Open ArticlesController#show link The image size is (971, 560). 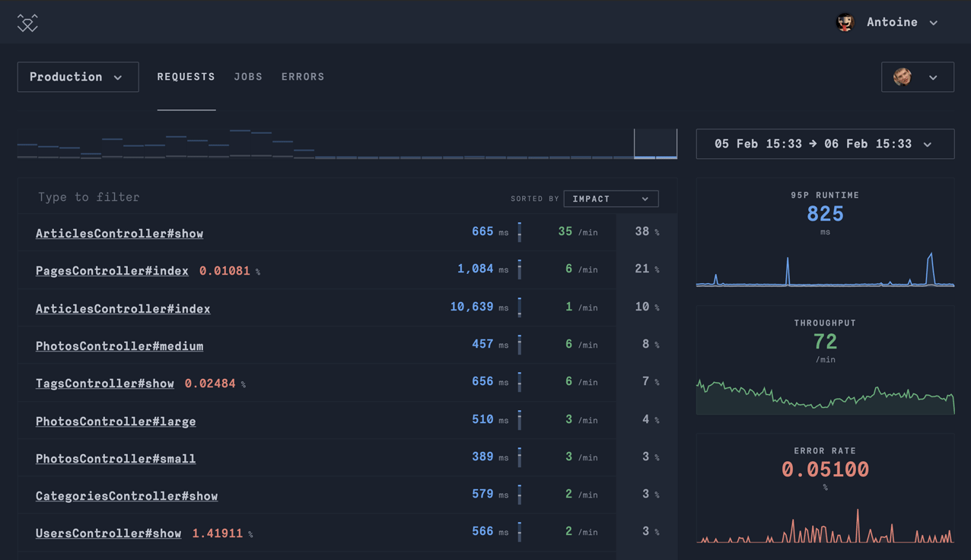point(119,234)
